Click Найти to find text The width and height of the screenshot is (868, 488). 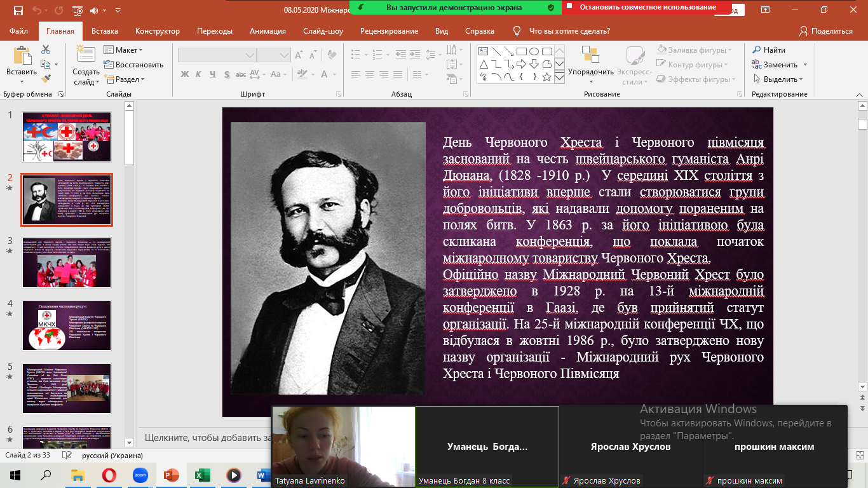point(769,50)
